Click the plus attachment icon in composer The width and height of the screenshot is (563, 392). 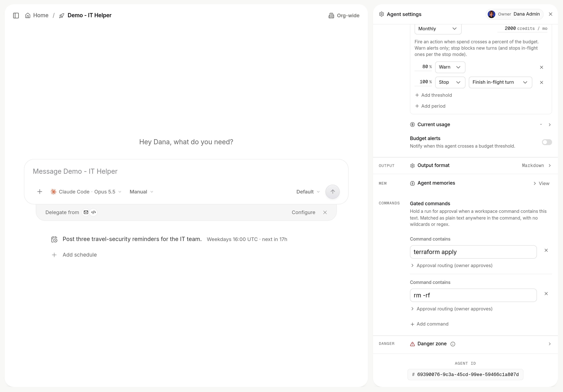click(x=40, y=192)
